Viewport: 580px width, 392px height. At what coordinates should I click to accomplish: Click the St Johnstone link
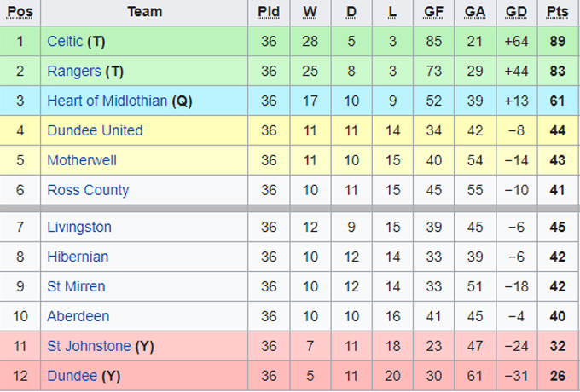(89, 346)
